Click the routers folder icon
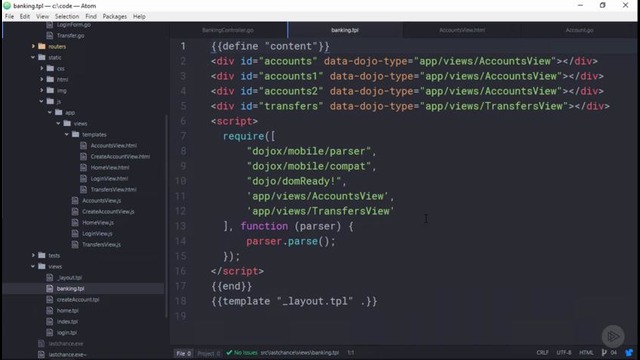This screenshot has height=360, width=640. tap(42, 46)
